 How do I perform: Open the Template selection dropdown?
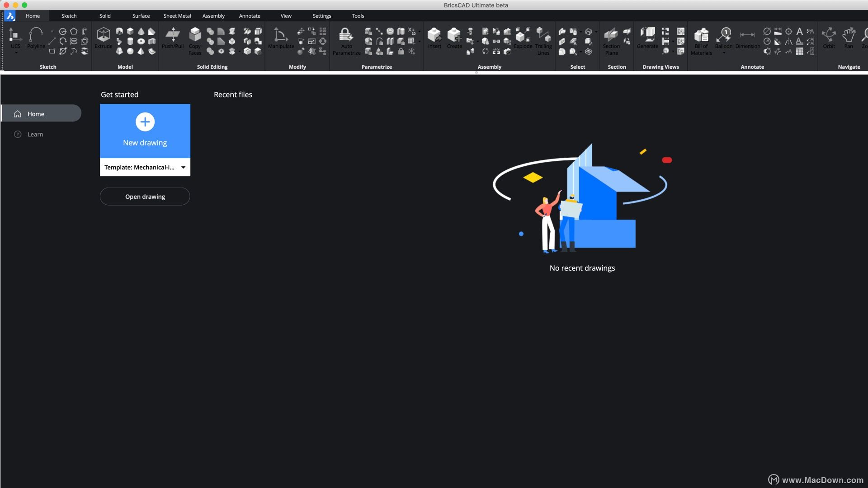(183, 167)
